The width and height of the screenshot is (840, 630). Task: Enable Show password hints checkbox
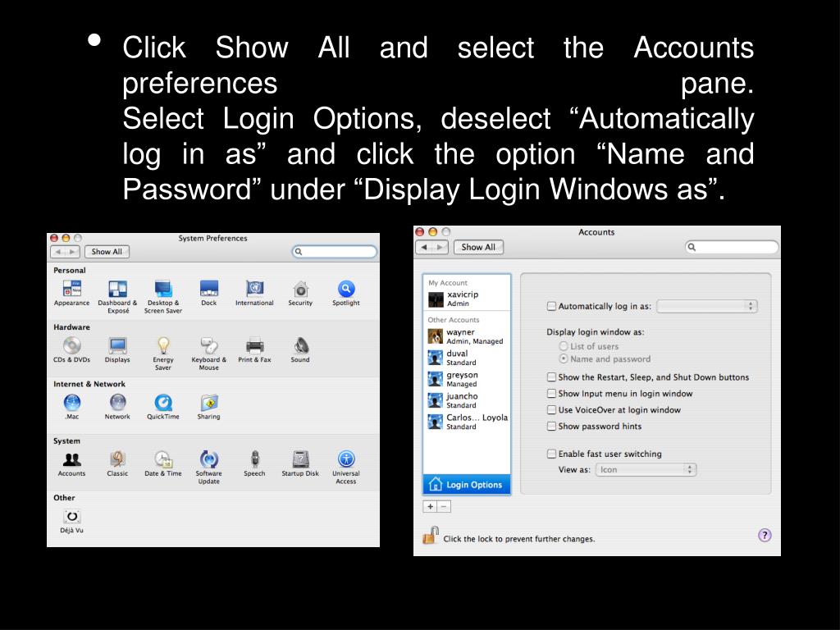click(x=551, y=427)
